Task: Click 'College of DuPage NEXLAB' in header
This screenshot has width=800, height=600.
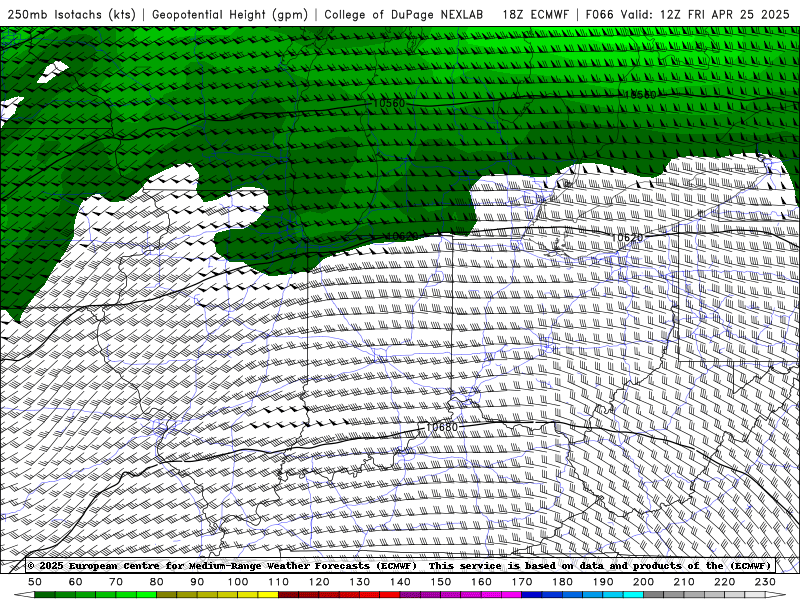Action: [x=404, y=14]
